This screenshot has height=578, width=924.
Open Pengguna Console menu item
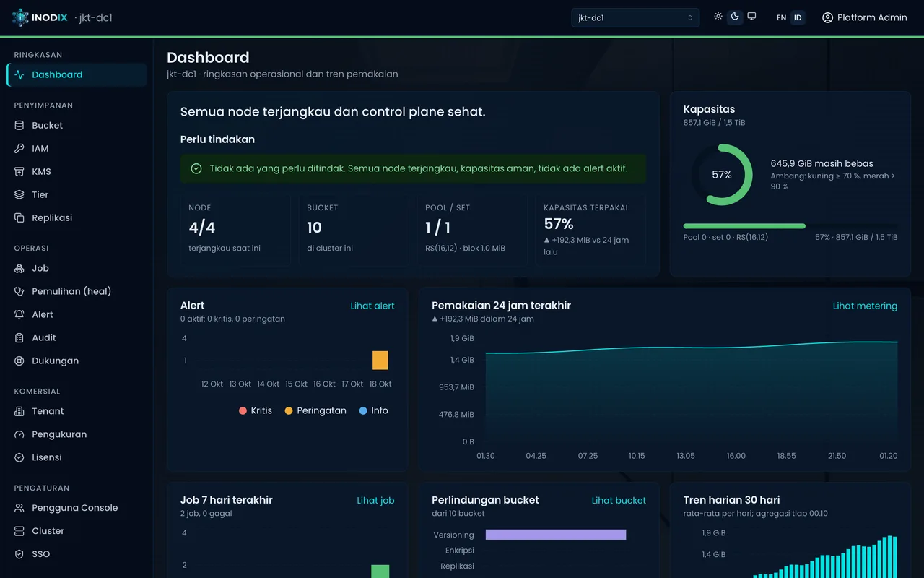77,508
